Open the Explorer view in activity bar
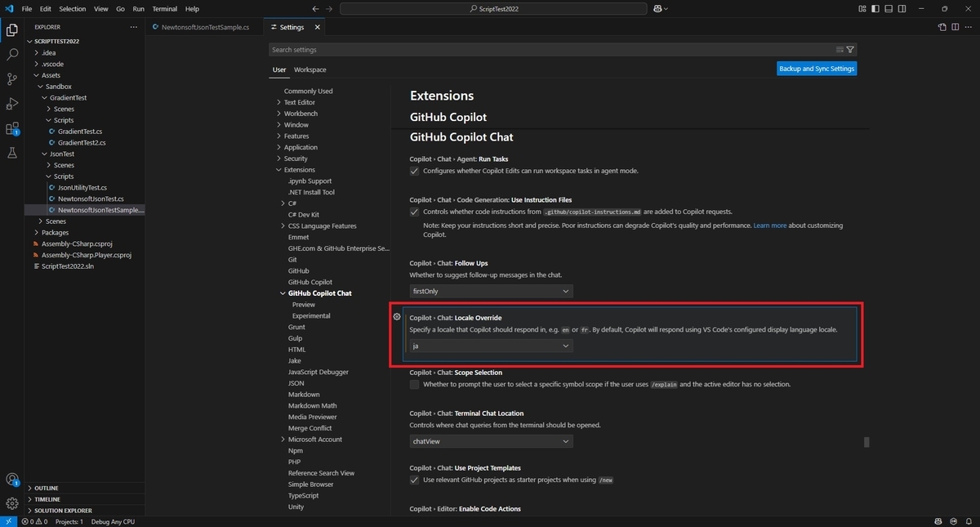 [12, 30]
